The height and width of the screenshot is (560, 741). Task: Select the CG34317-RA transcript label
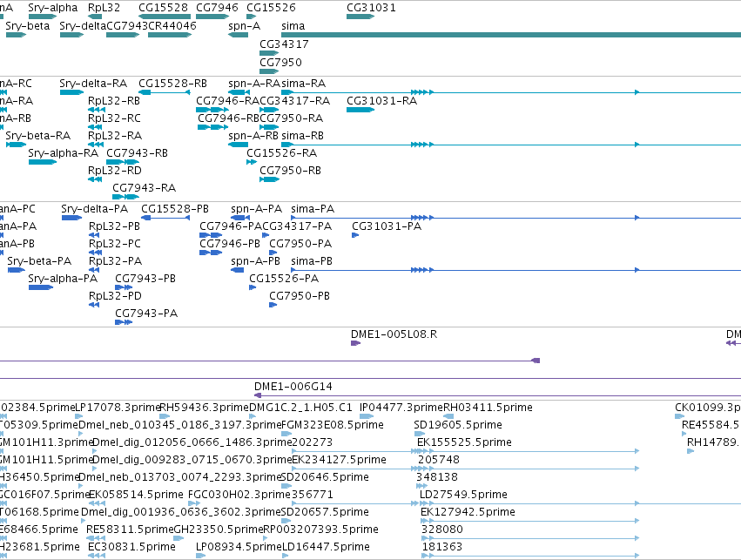coord(295,101)
